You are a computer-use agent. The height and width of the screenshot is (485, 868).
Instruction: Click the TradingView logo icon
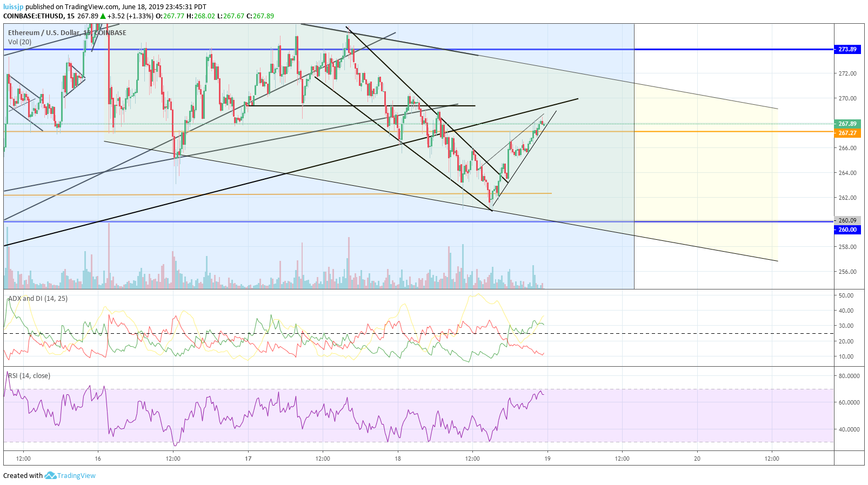click(x=50, y=475)
